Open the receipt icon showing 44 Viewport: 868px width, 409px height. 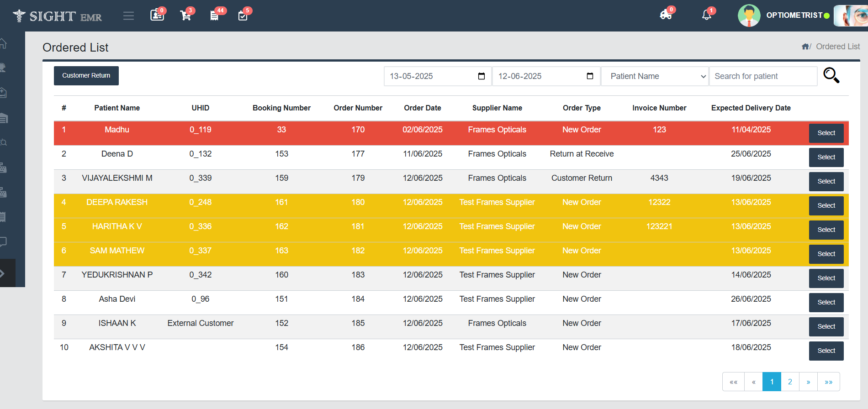coord(214,16)
